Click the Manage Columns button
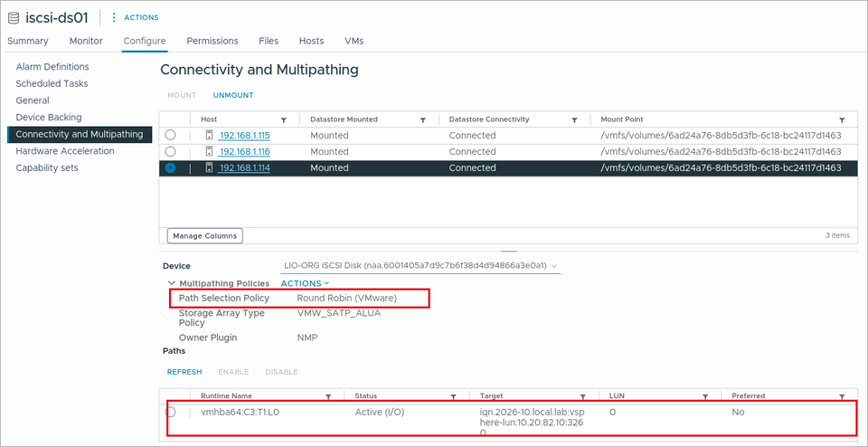This screenshot has height=447, width=868. tap(205, 236)
